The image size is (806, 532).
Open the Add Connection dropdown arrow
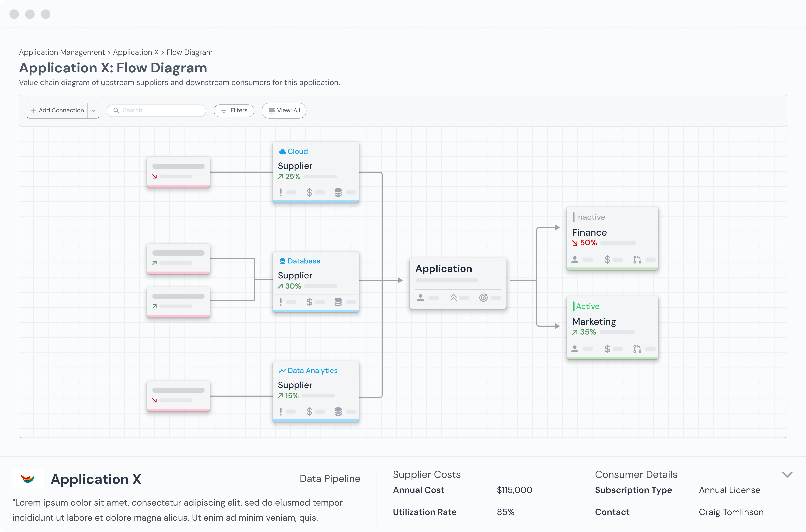pos(93,111)
